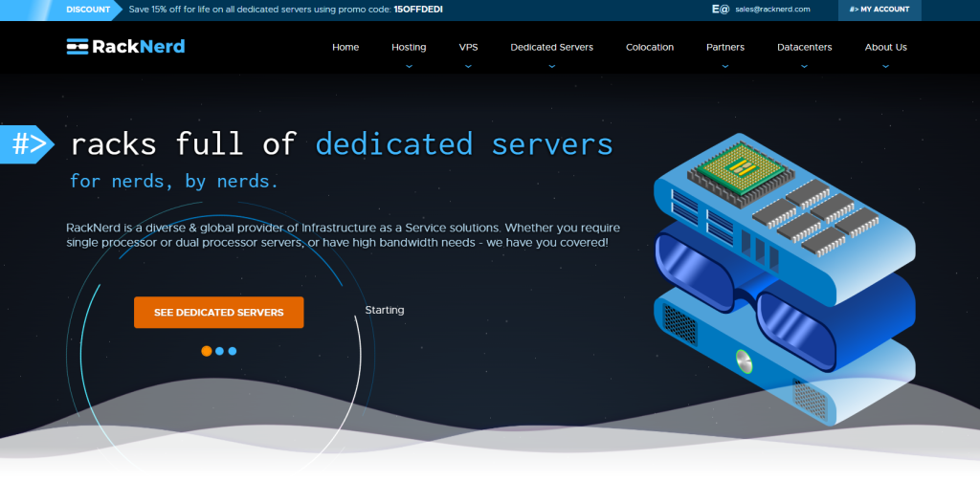Select the third carousel slide dot
Image resolution: width=980 pixels, height=481 pixels.
[232, 351]
